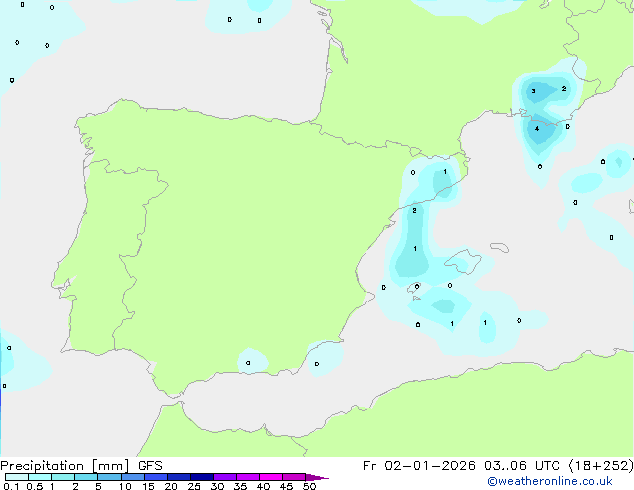
Task: Select the 2–5 mm legend color box
Action: 86,477
